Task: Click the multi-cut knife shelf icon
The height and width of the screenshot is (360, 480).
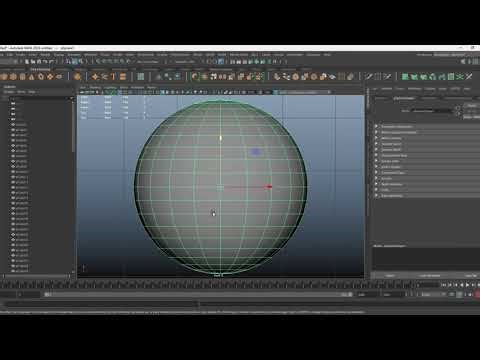Action: click(369, 77)
